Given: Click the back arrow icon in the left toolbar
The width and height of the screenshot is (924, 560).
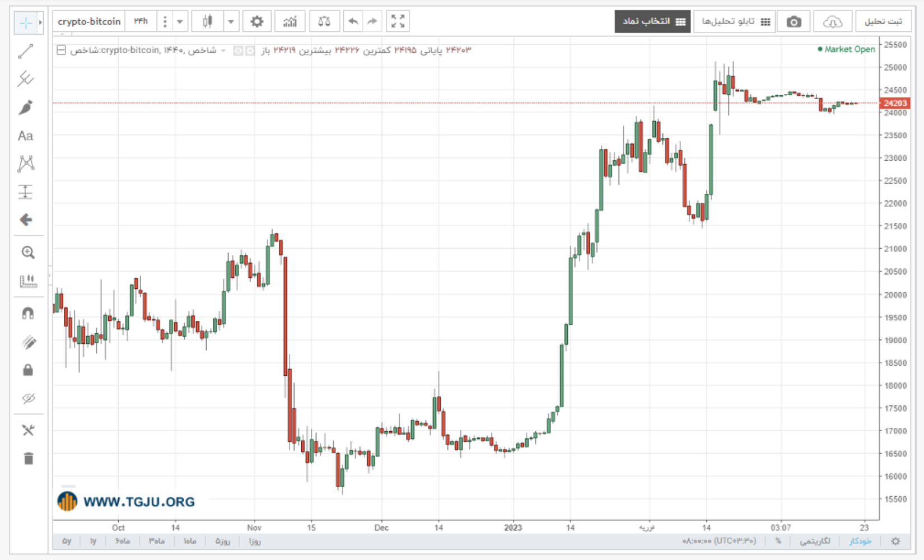Looking at the screenshot, I should pos(26,220).
